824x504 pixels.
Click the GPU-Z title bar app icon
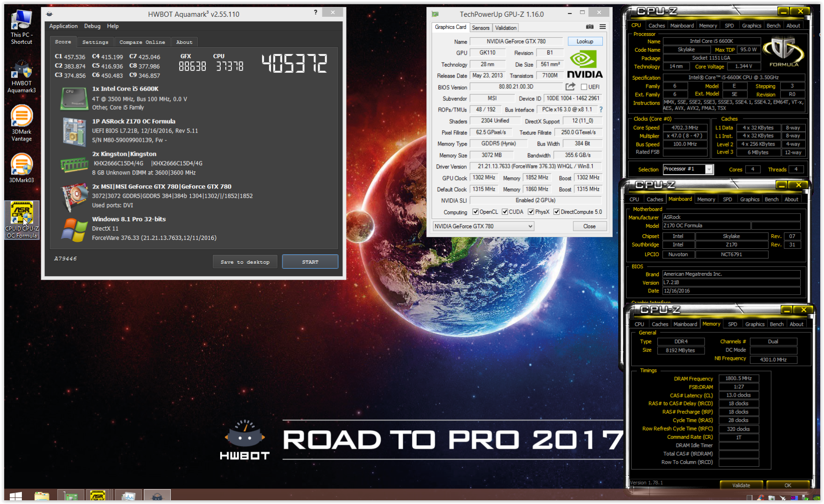[x=435, y=14]
